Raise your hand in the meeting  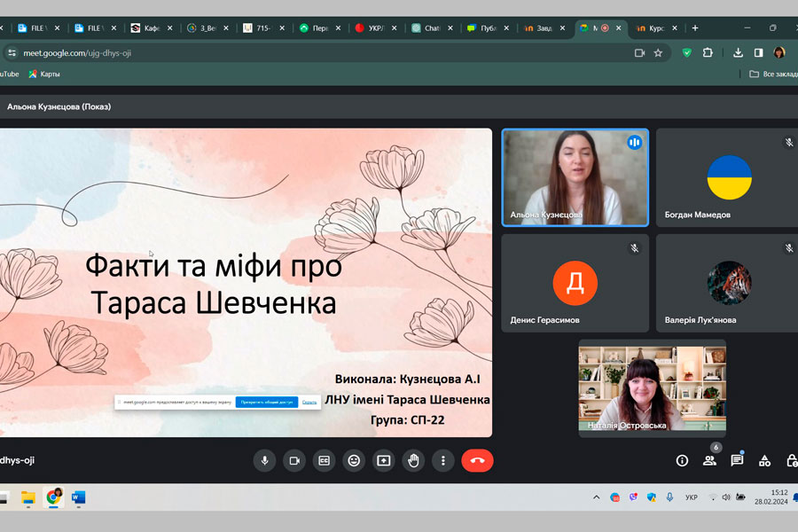pos(413,460)
